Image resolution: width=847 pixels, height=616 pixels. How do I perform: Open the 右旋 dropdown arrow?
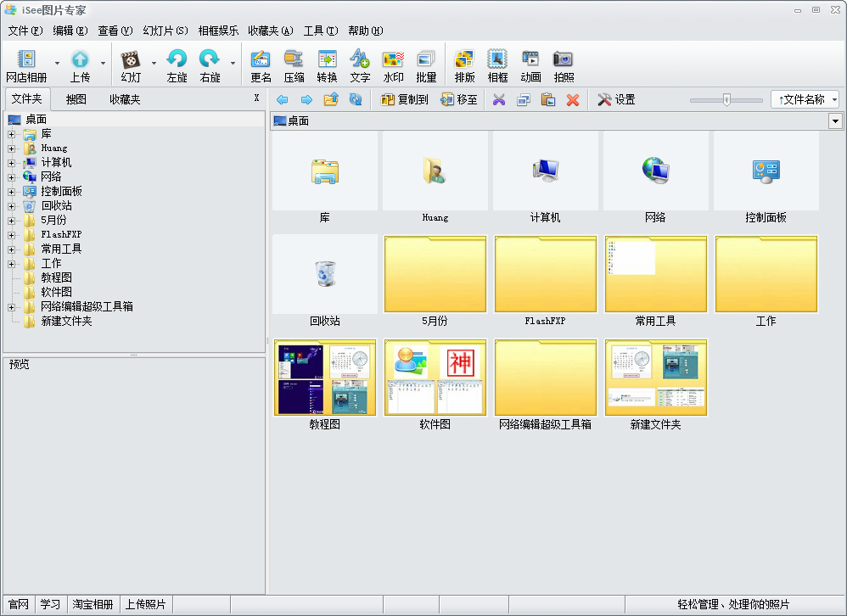pyautogui.click(x=233, y=63)
